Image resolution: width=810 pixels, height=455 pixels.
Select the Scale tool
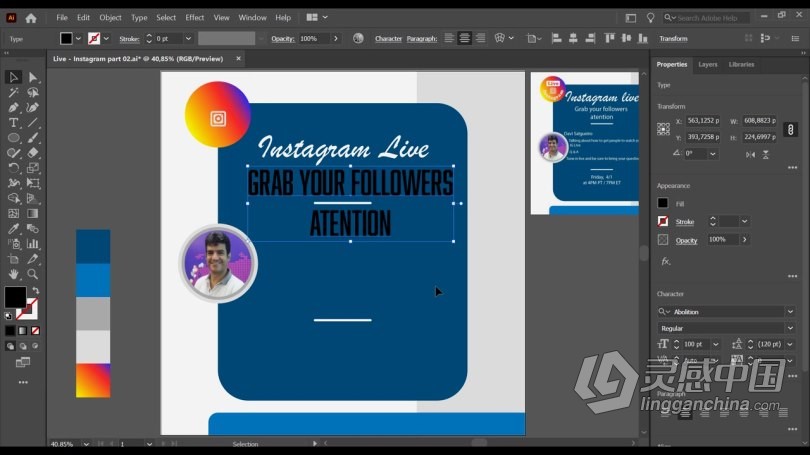(33, 168)
